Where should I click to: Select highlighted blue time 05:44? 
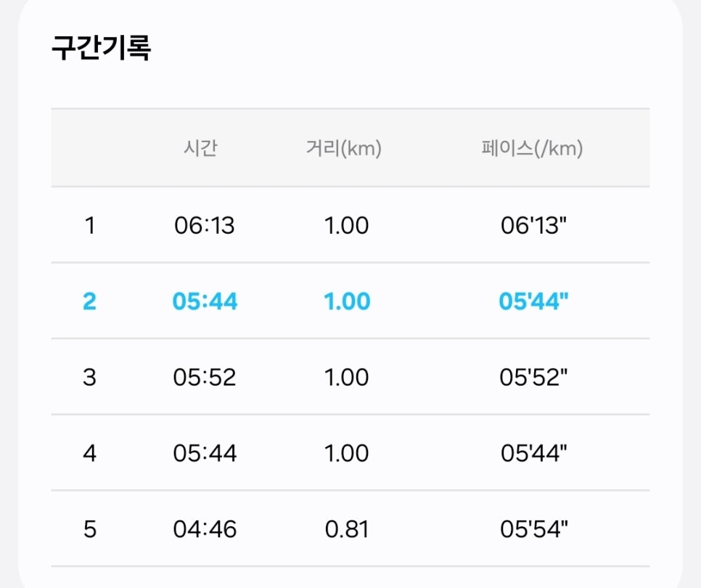click(x=205, y=301)
